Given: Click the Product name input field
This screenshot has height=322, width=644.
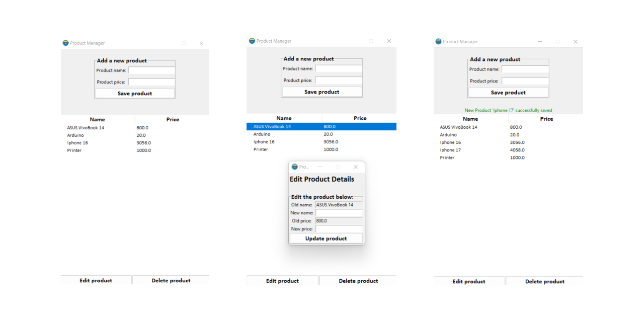Looking at the screenshot, I should point(151,70).
